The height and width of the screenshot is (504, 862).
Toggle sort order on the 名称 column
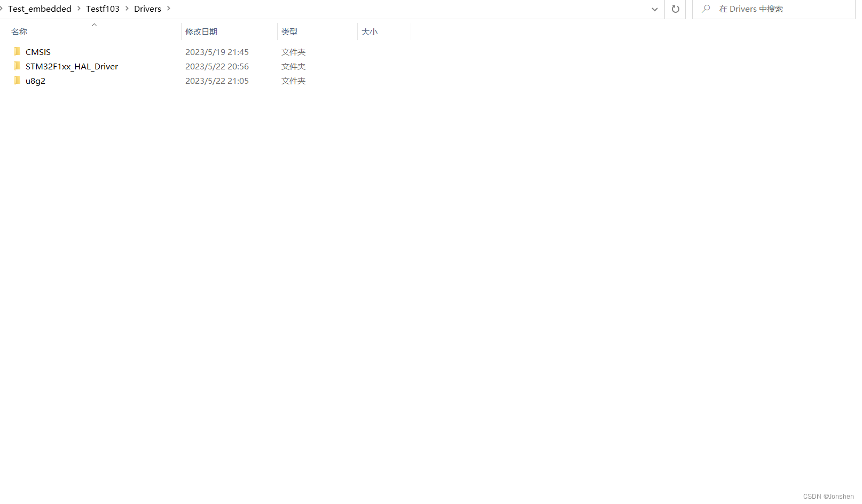tap(19, 31)
